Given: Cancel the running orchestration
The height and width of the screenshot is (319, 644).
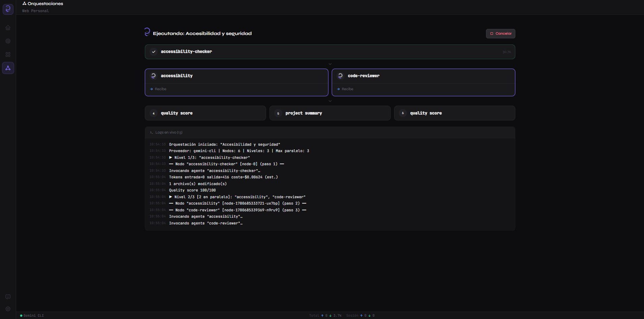Looking at the screenshot, I should pos(501,34).
